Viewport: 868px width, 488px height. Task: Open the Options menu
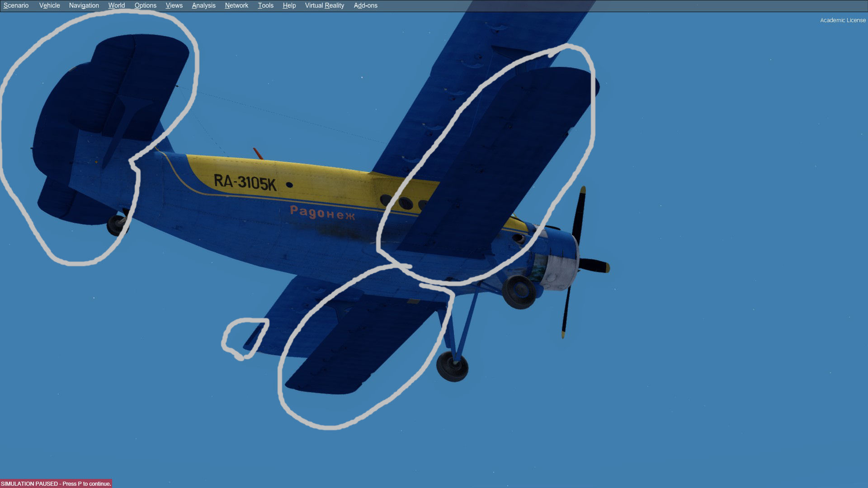[x=145, y=5]
